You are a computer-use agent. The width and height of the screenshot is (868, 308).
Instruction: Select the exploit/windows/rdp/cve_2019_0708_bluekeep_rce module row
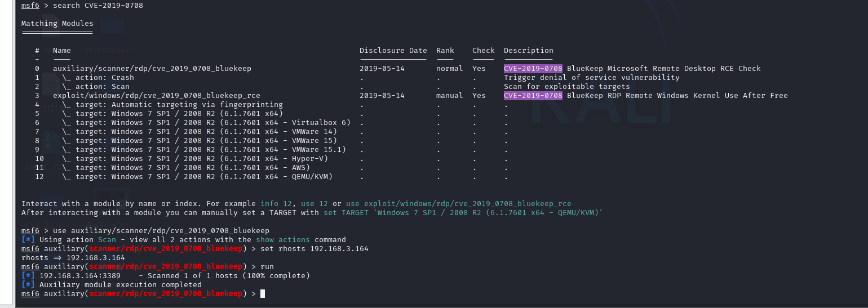click(x=156, y=96)
